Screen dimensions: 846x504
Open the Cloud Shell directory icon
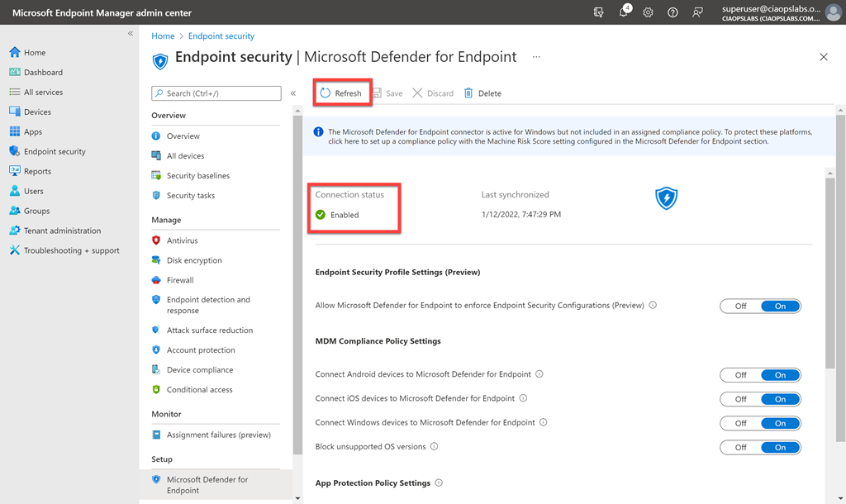[599, 12]
